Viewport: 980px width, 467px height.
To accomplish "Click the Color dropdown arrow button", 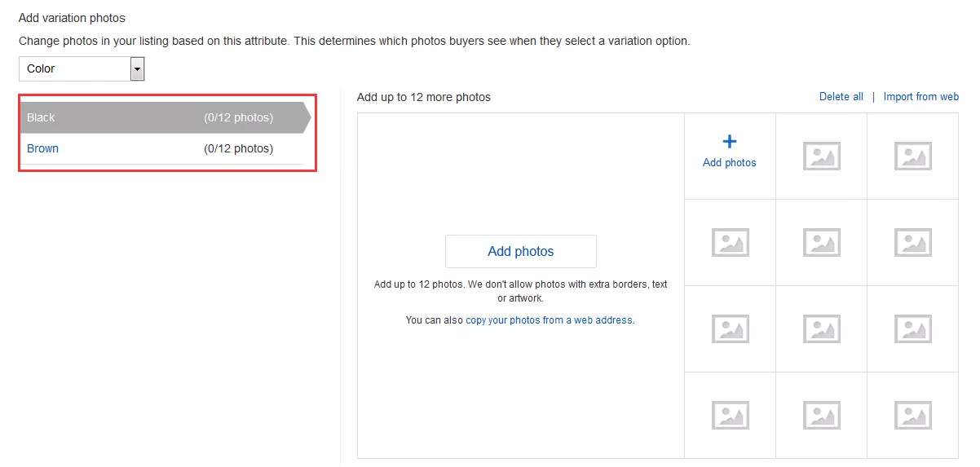I will tap(137, 69).
